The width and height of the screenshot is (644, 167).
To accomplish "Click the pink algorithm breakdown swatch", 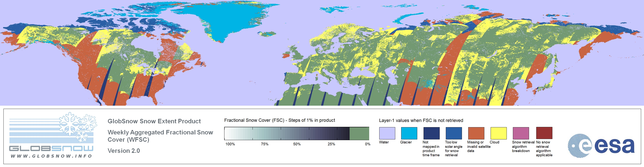I will [521, 133].
